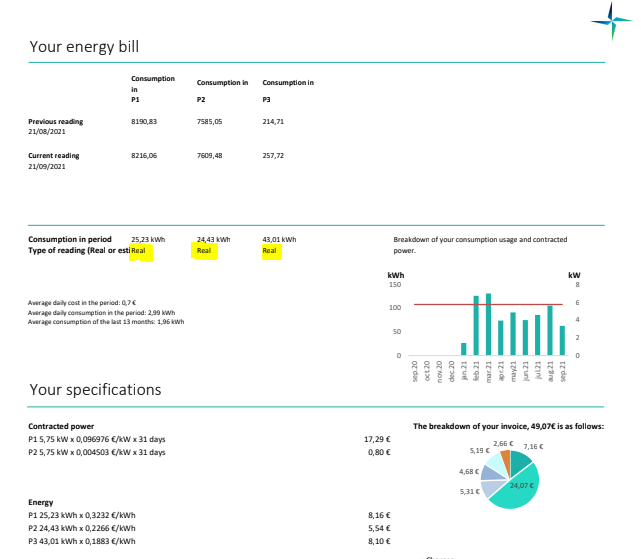Click energy amount 8,10 €

tap(379, 541)
